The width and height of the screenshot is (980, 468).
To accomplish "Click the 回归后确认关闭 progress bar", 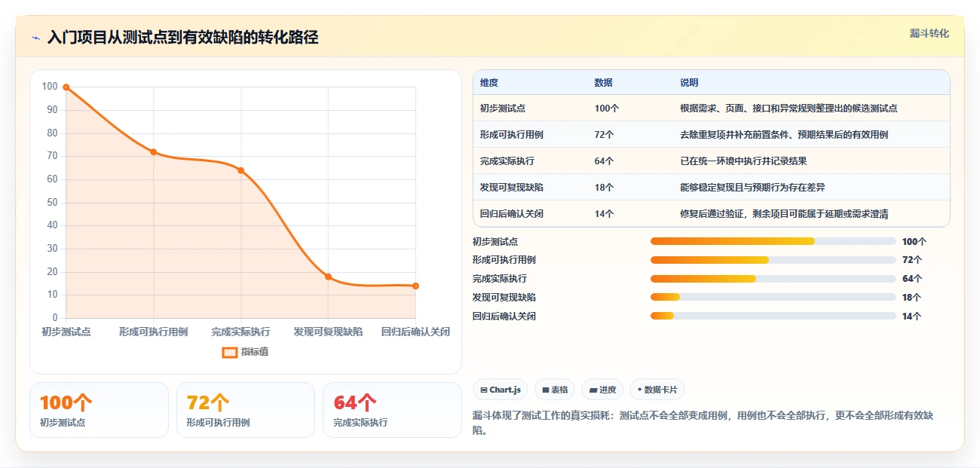I will (773, 317).
